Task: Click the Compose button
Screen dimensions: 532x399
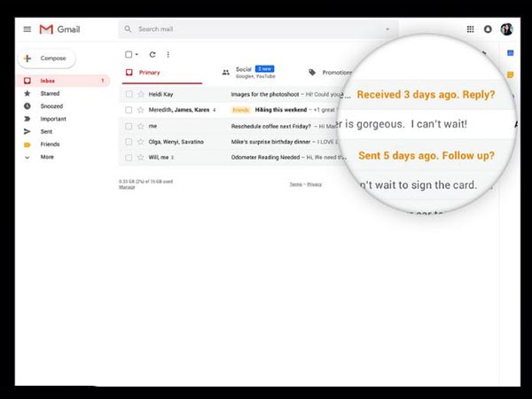Action: 46,59
